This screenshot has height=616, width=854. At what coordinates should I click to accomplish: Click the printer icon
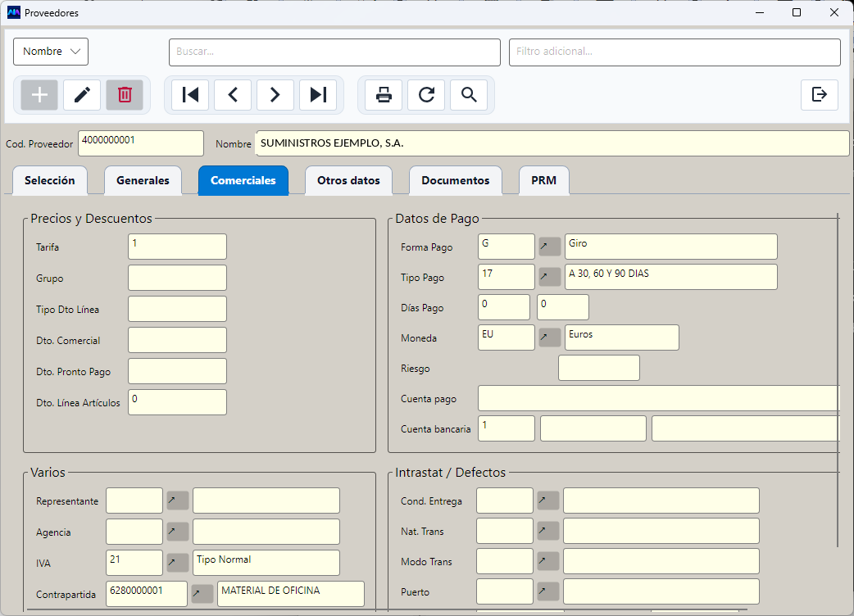click(384, 95)
